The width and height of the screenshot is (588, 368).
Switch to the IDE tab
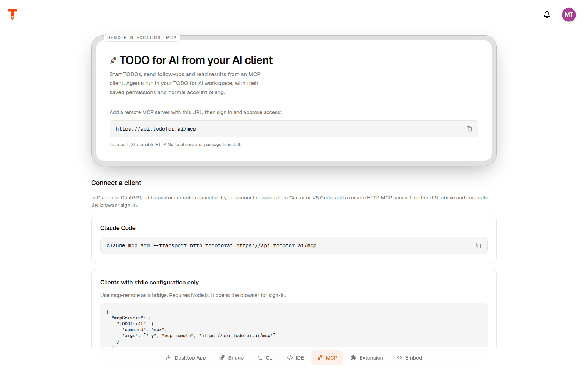295,358
